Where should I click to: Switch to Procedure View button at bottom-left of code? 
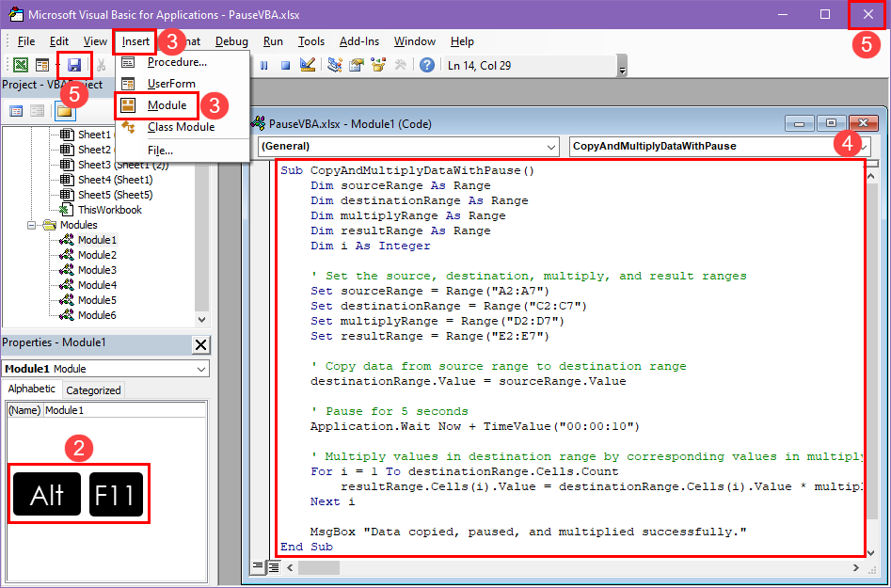(258, 566)
